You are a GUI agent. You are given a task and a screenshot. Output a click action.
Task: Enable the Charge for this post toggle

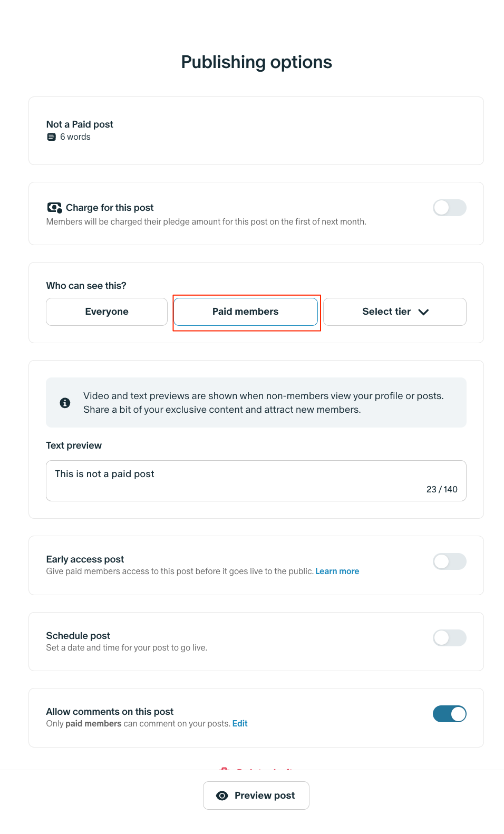450,208
